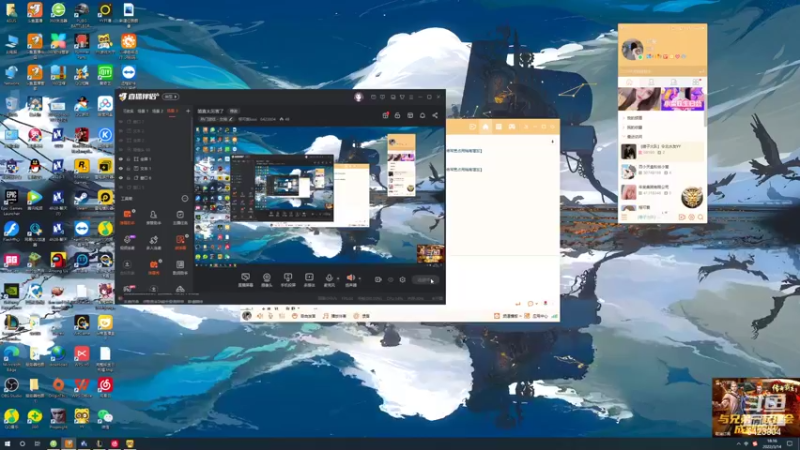Open the WPS Office desktop icon
The width and height of the screenshot is (800, 450).
pos(82,387)
